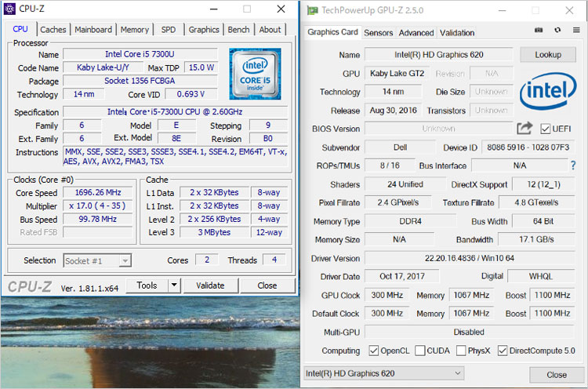588x389 pixels.
Task: Open the Intel(R) HD Graphics 620 GPU selector
Action: 383,373
